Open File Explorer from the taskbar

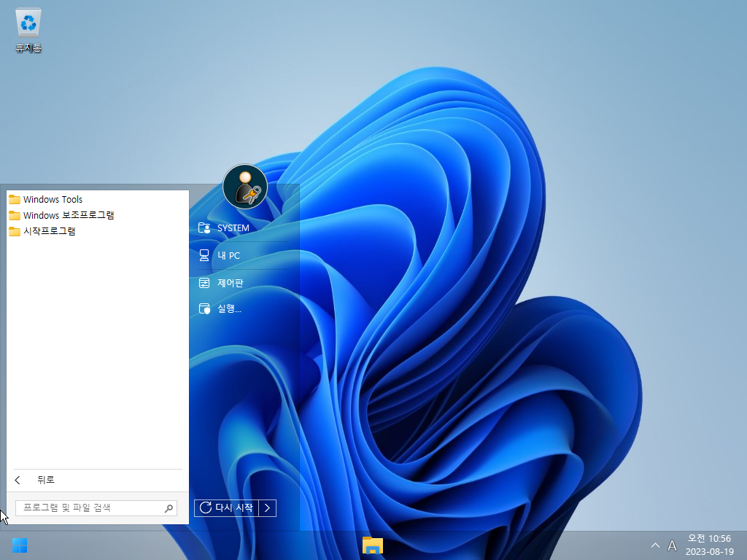pos(373,545)
